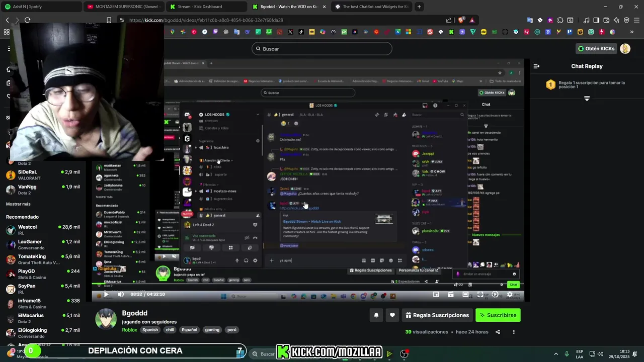Toggle mini-player mode in the video controls

click(x=436, y=295)
